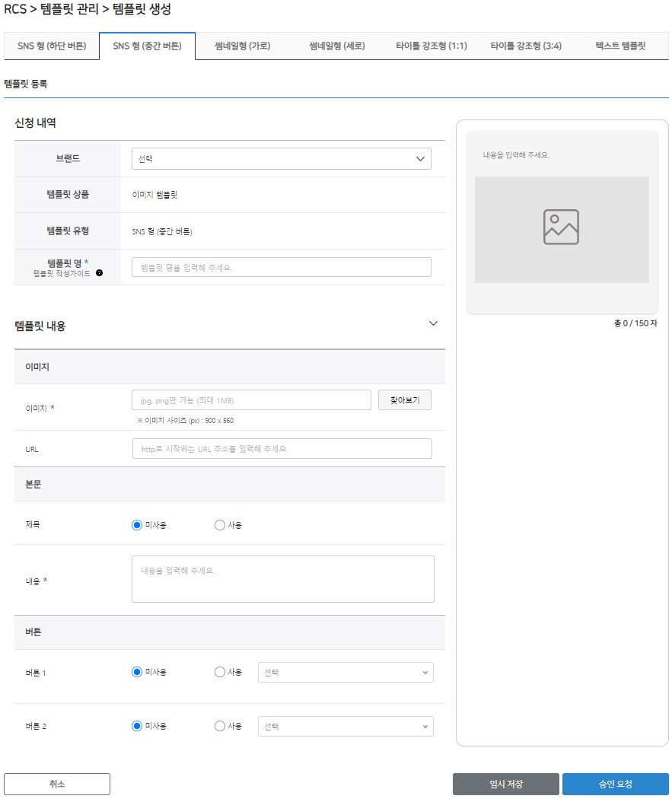Click inside the 내용 text area

(282, 578)
